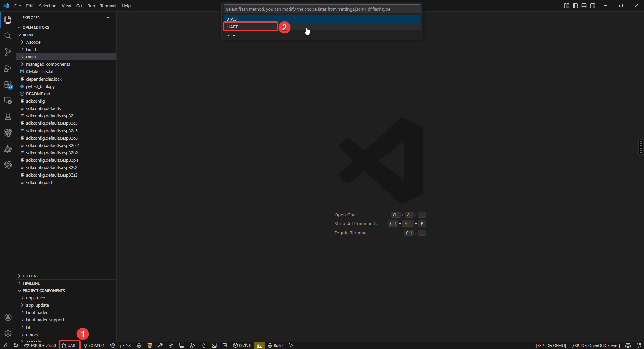The image size is (644, 349).
Task: Open CMakeLists.txt file
Action: (x=66, y=71)
